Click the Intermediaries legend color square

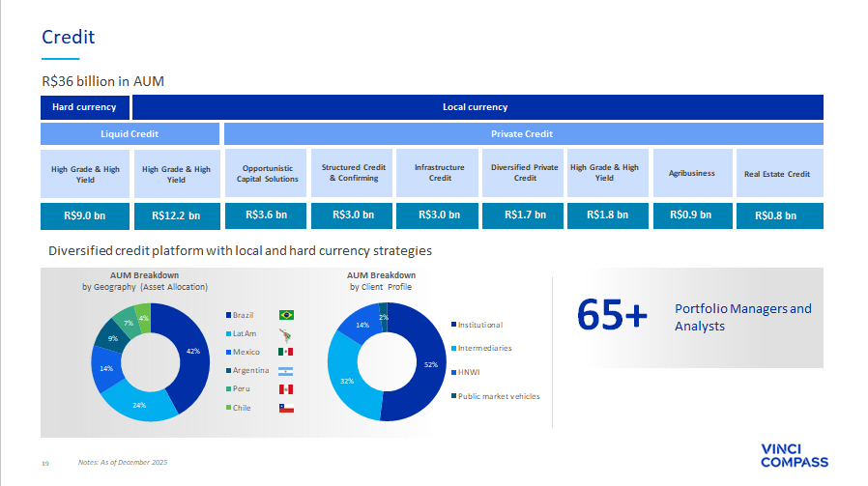coord(453,348)
